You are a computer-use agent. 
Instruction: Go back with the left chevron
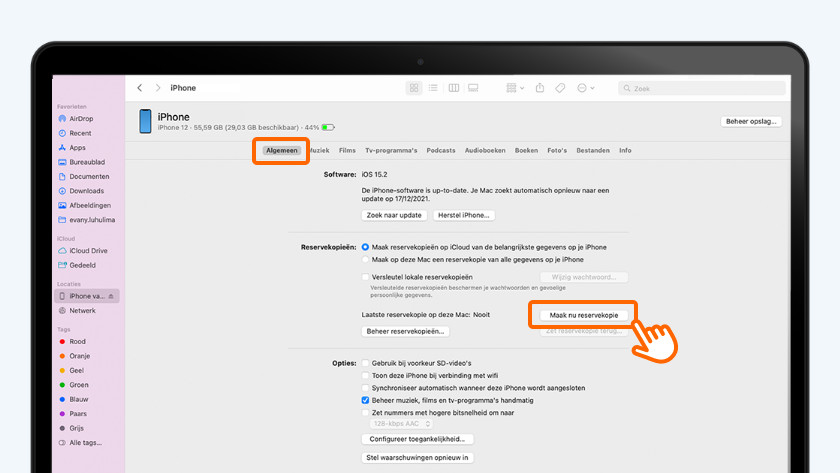tap(140, 88)
